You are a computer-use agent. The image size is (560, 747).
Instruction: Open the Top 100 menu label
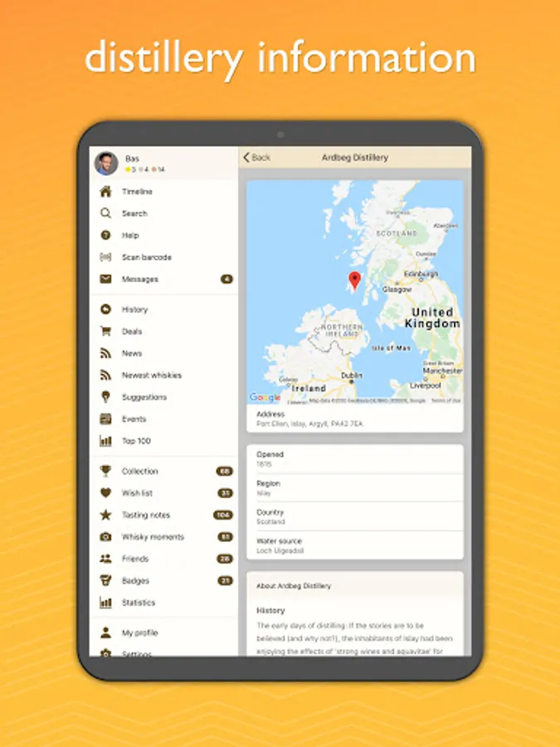pyautogui.click(x=136, y=441)
